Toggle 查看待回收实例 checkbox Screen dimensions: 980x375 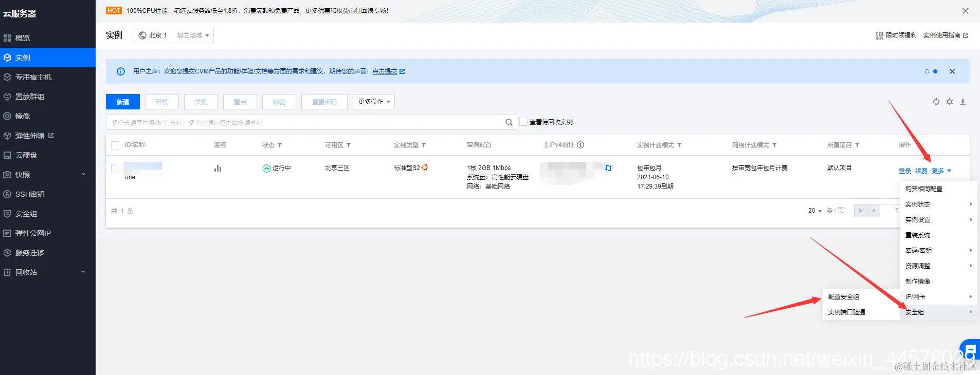tap(523, 122)
